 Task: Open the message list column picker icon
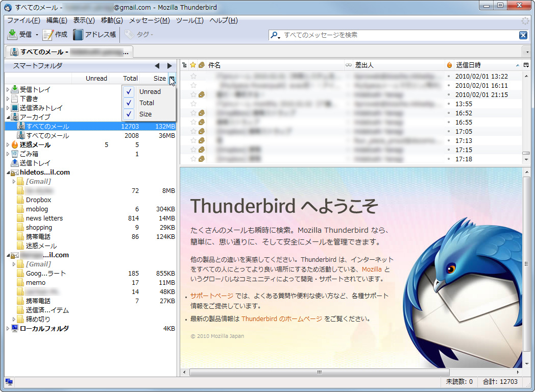526,65
